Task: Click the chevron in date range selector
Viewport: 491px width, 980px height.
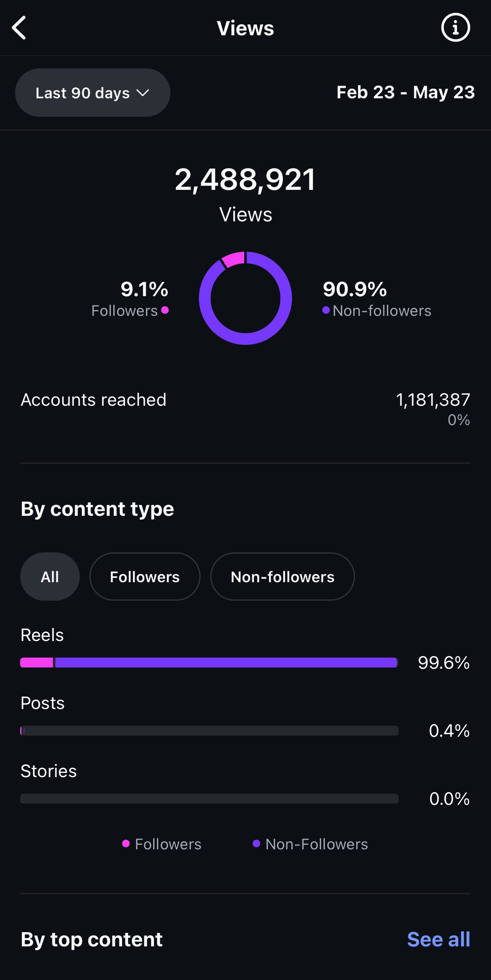Action: [x=143, y=93]
